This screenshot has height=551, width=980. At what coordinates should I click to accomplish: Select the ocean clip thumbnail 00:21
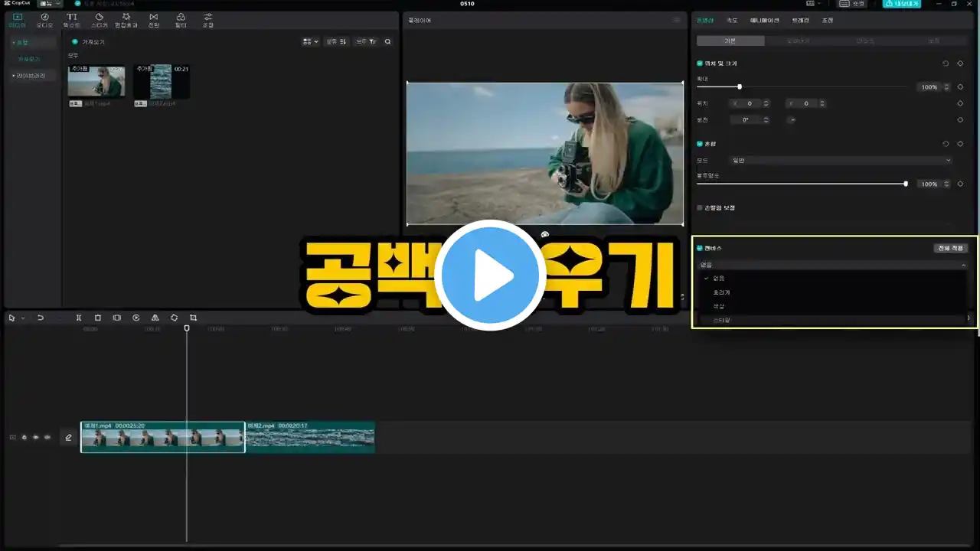(x=162, y=81)
